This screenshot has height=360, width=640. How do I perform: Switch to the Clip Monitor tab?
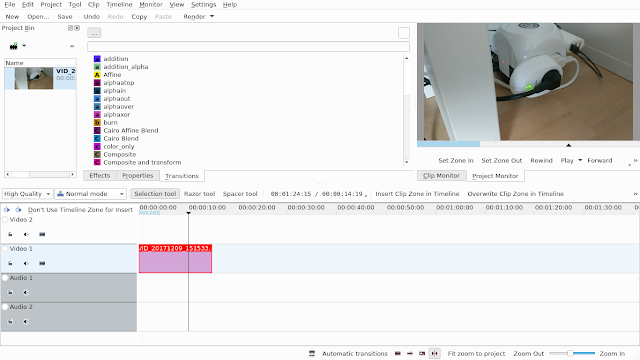[x=441, y=176]
